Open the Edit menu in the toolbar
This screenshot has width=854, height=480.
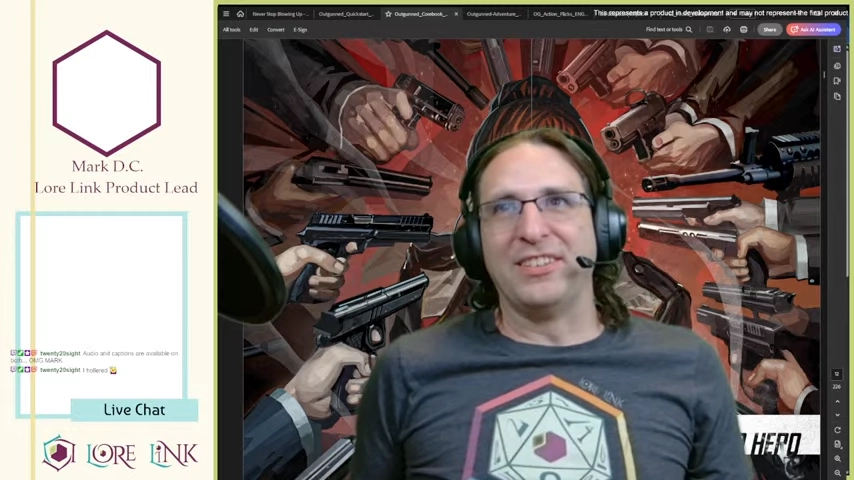tap(254, 30)
